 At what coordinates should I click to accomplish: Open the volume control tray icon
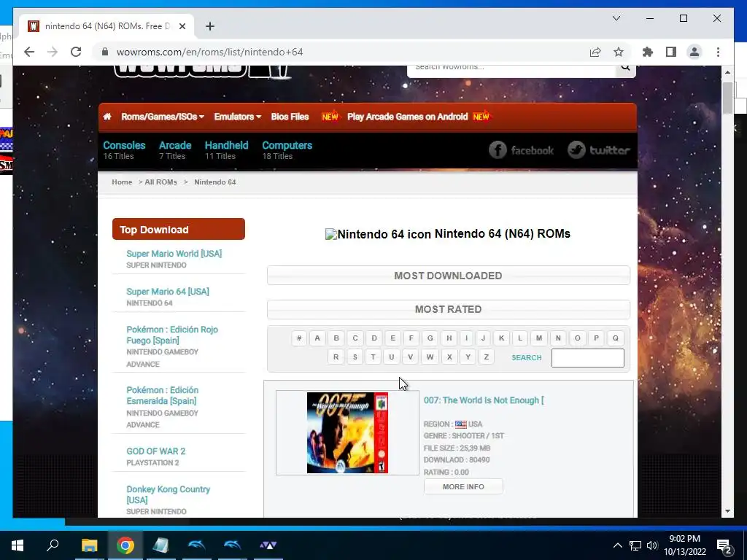pos(652,545)
